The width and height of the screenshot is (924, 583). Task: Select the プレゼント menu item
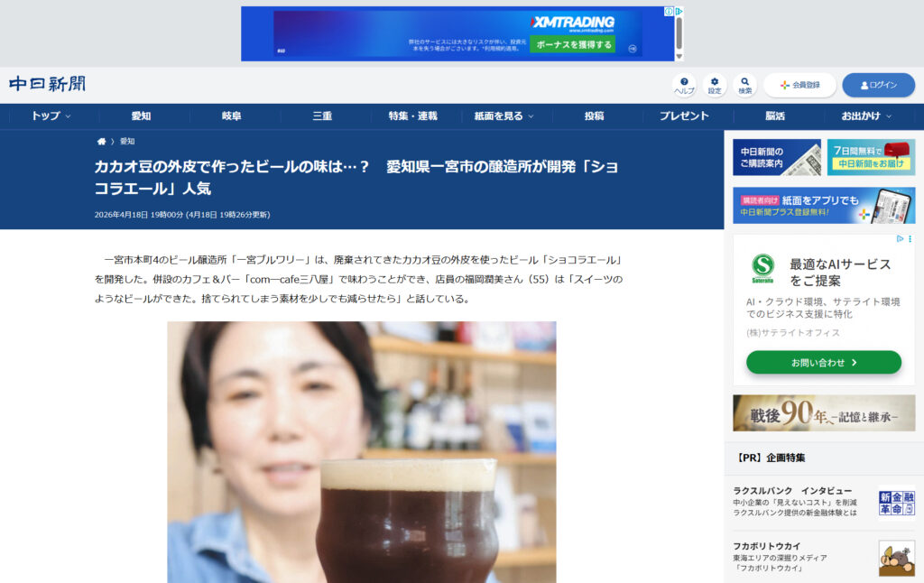[x=684, y=116]
